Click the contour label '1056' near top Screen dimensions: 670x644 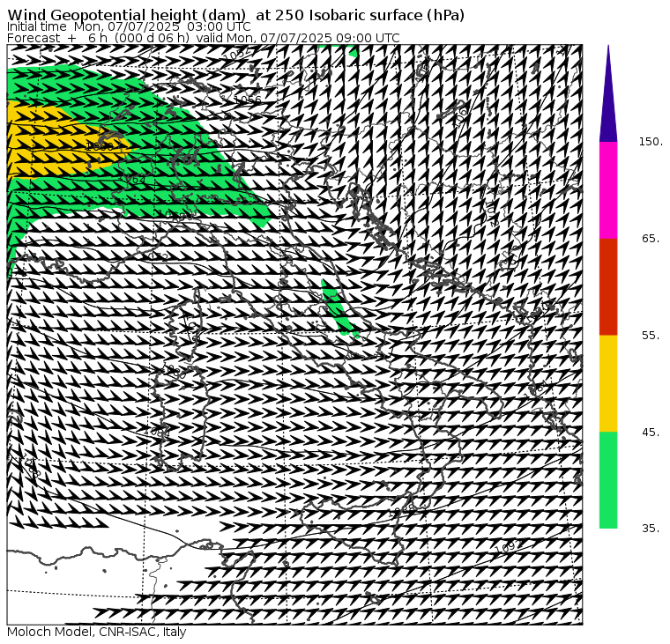click(x=248, y=100)
